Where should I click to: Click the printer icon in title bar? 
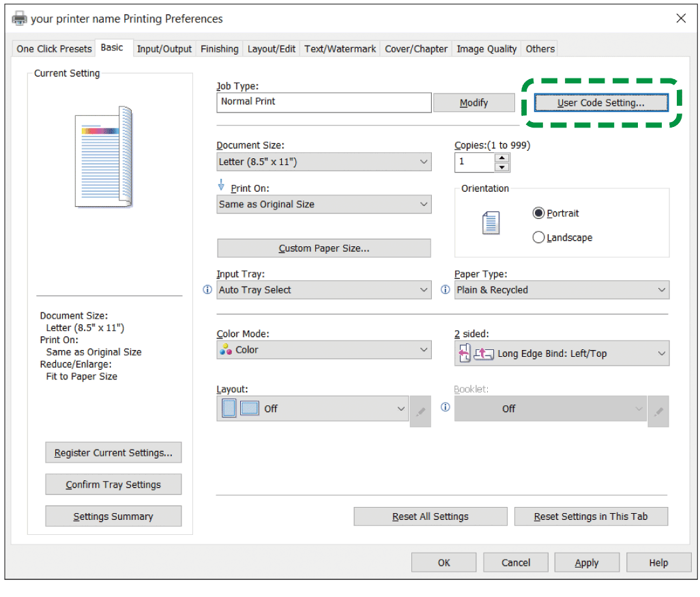(19, 18)
